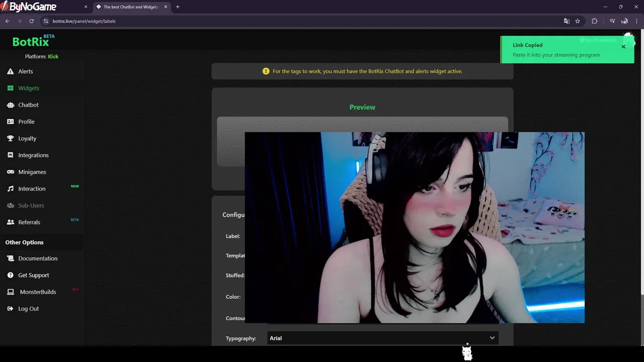Open the browser Extensions puzzle icon
Screen dimensions: 644x362
coord(595,21)
